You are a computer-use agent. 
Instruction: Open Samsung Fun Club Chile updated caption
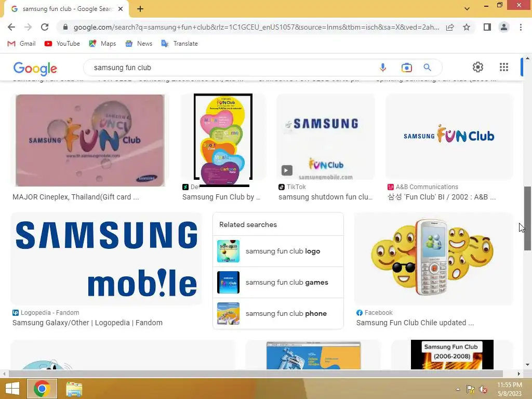coord(415,323)
